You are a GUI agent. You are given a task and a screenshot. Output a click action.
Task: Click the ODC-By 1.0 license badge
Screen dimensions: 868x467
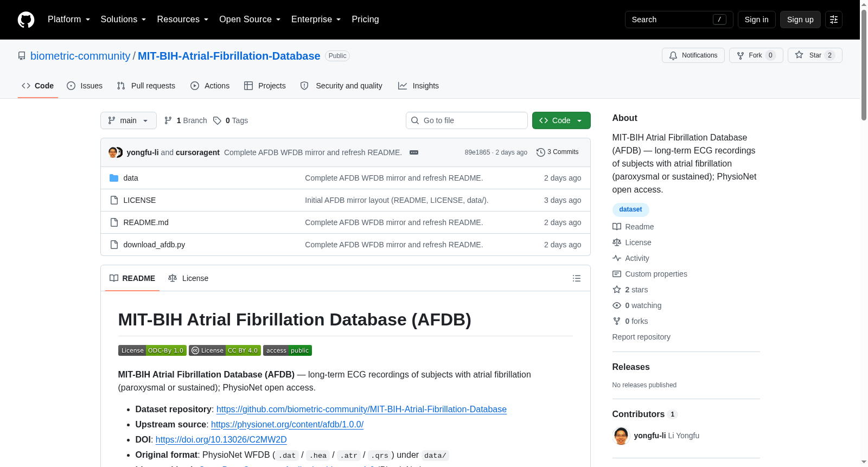pyautogui.click(x=152, y=350)
